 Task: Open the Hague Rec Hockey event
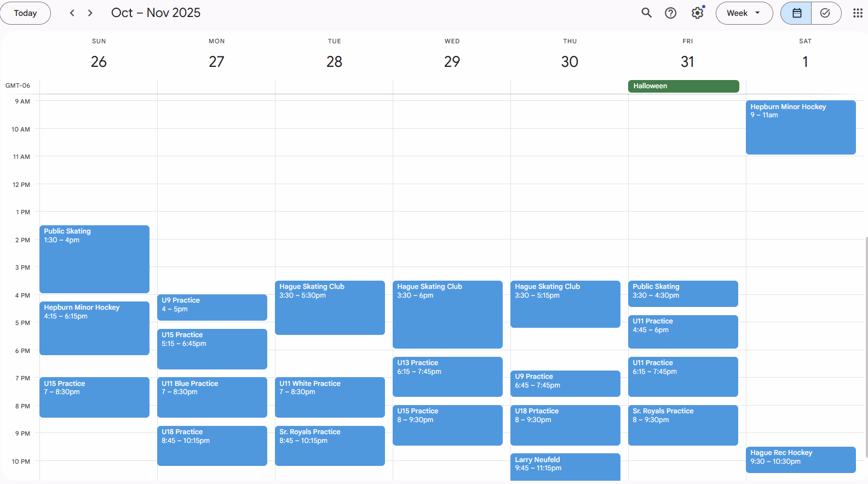800,459
